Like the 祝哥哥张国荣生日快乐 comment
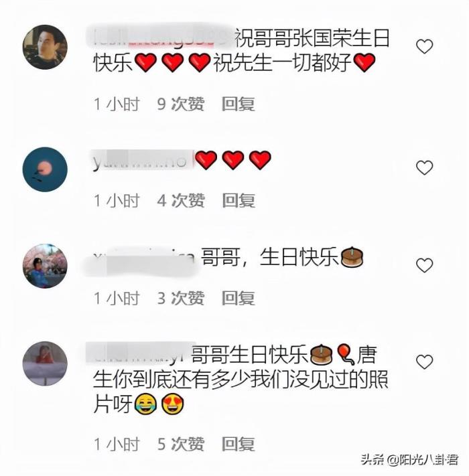Viewport: 469px width, 476px height. coord(424,46)
